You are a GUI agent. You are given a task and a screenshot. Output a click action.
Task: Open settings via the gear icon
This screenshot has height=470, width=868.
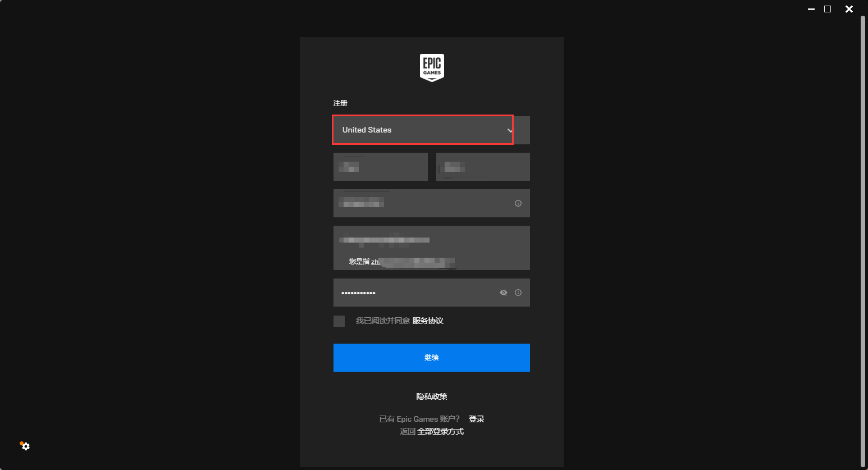coord(25,446)
